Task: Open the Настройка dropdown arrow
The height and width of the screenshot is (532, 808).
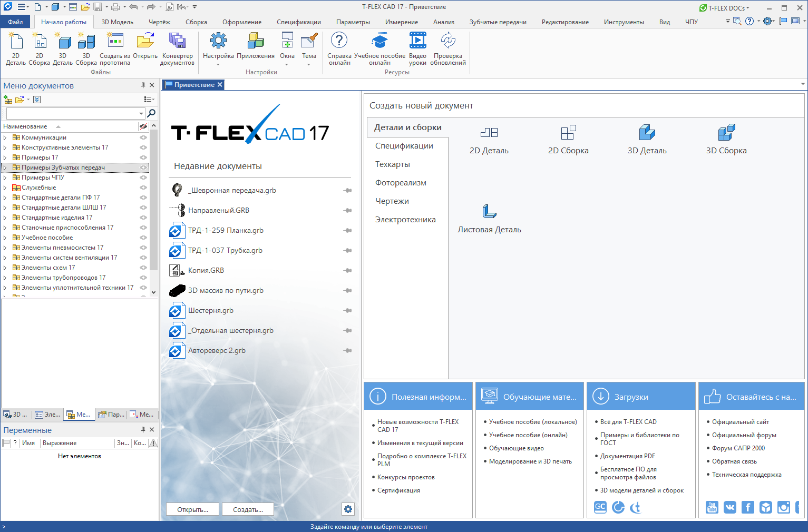Action: (218, 65)
